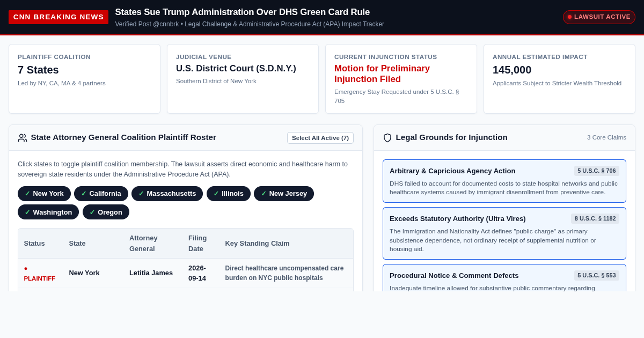Click the 8 U.S.C. § 1182 citation badge
This screenshot has width=644, height=338.
click(x=595, y=218)
